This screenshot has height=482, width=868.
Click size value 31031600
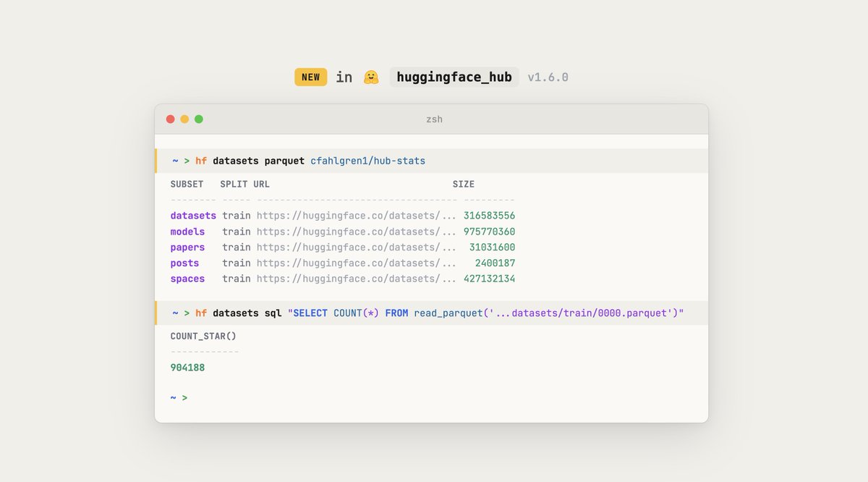[x=493, y=248]
